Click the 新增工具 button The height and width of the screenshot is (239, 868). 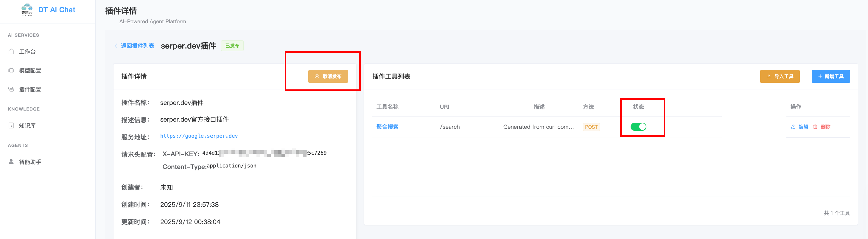[830, 77]
